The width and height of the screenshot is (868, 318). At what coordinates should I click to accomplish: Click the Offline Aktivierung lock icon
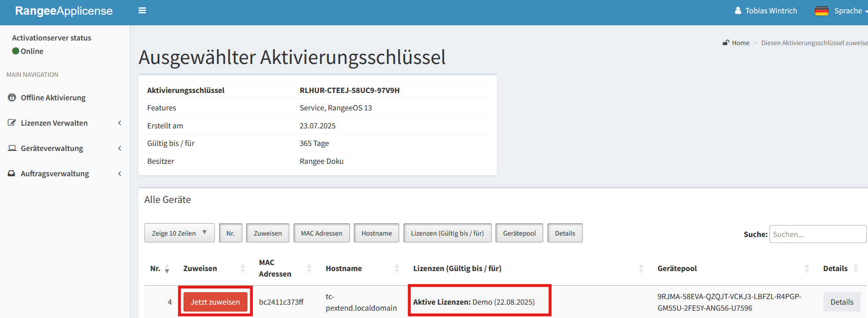pyautogui.click(x=12, y=98)
